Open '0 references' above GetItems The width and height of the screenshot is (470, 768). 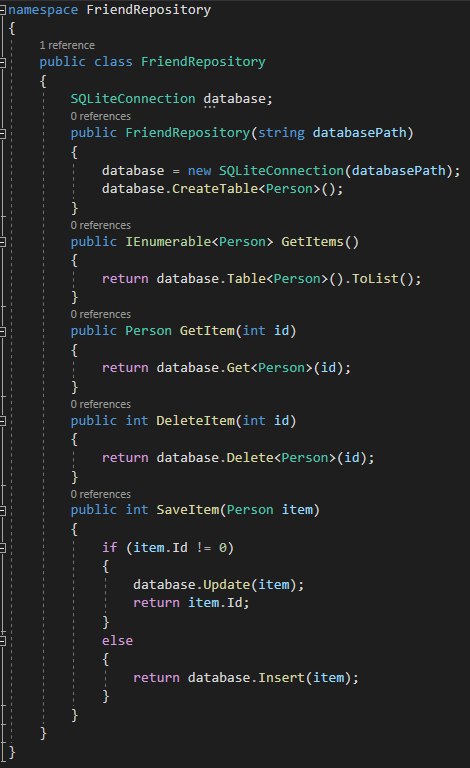pos(100,225)
